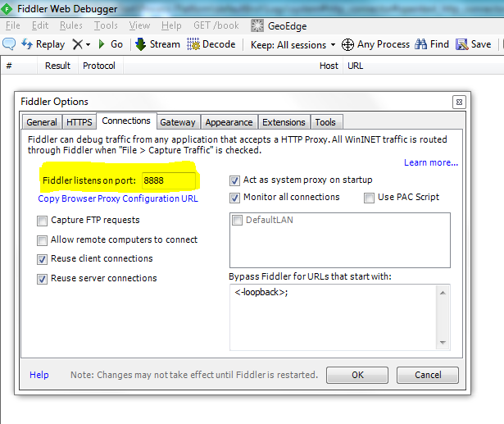Open the View menu

(139, 25)
